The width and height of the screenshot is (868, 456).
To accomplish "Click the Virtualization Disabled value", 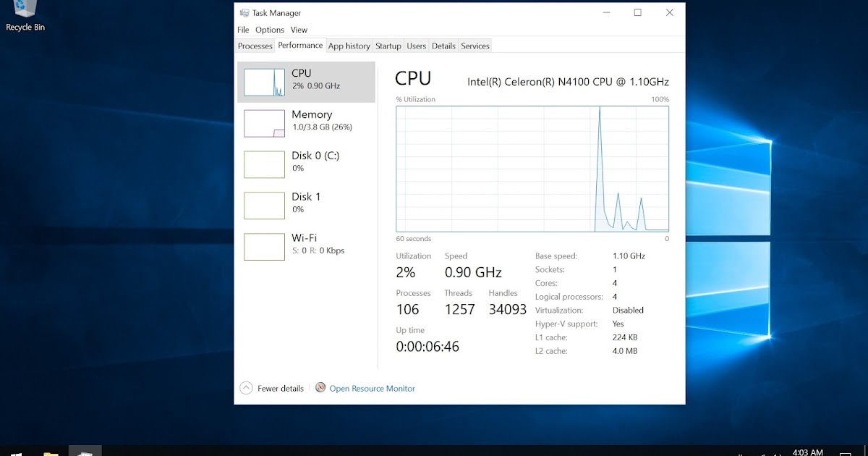I will click(x=628, y=310).
